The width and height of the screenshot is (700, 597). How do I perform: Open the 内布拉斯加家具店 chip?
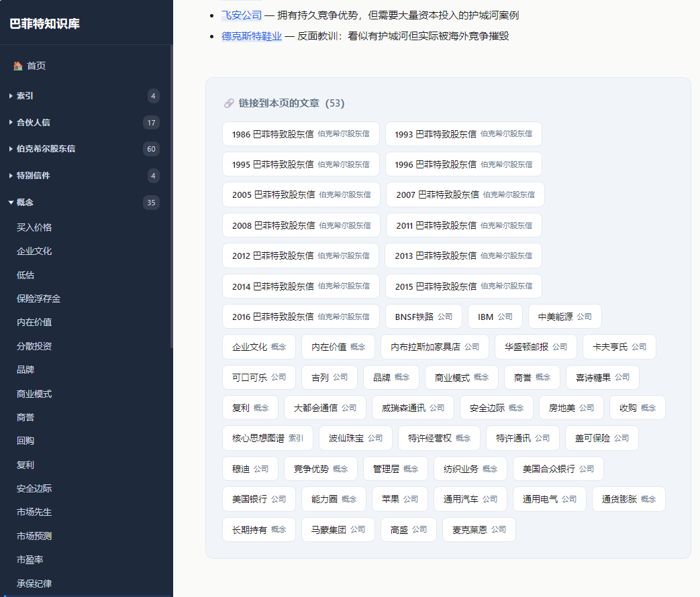pyautogui.click(x=435, y=347)
